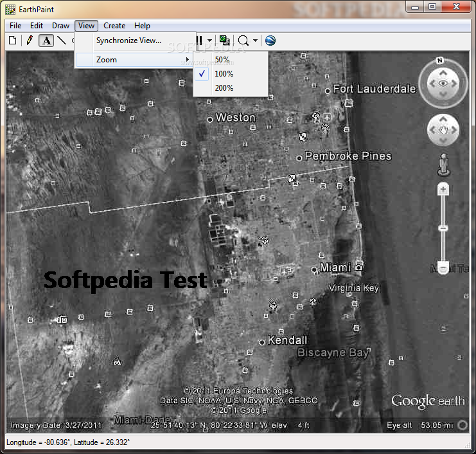Click the Miami place marker
476x454 pixels.
(315, 269)
